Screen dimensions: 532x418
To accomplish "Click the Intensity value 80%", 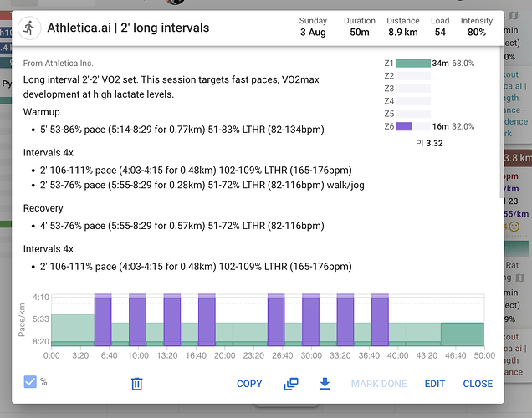I will (x=477, y=33).
